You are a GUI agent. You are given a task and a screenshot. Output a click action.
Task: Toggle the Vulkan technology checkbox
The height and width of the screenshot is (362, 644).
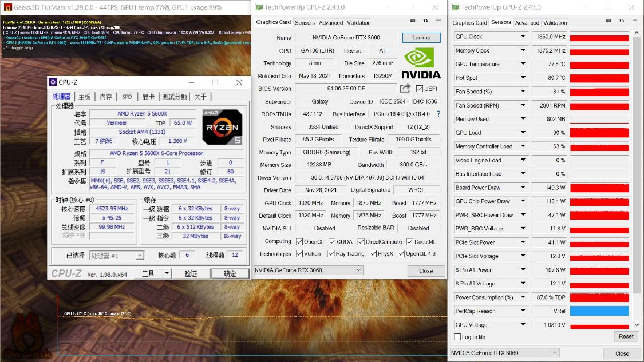(x=298, y=253)
